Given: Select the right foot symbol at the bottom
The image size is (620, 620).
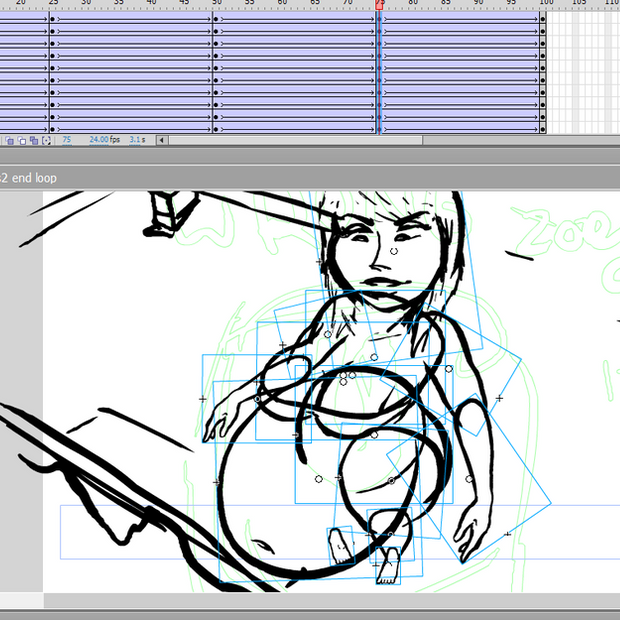Looking at the screenshot, I should tap(388, 565).
